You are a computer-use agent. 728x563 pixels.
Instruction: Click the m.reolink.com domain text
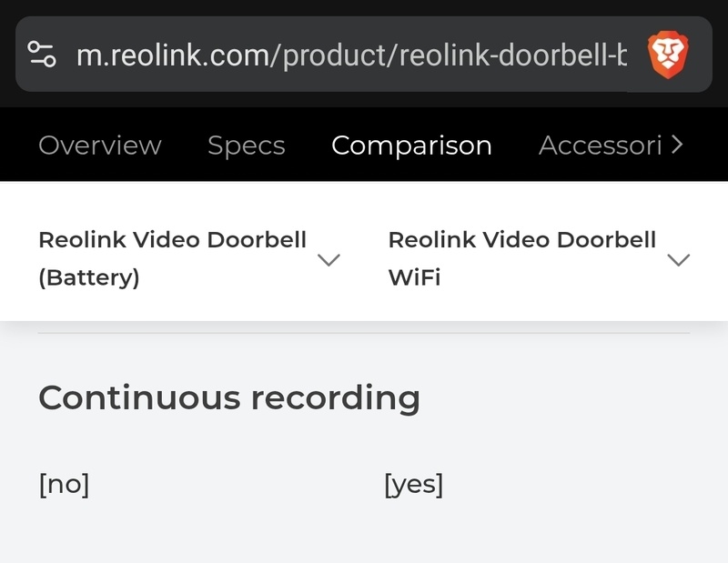(x=173, y=55)
